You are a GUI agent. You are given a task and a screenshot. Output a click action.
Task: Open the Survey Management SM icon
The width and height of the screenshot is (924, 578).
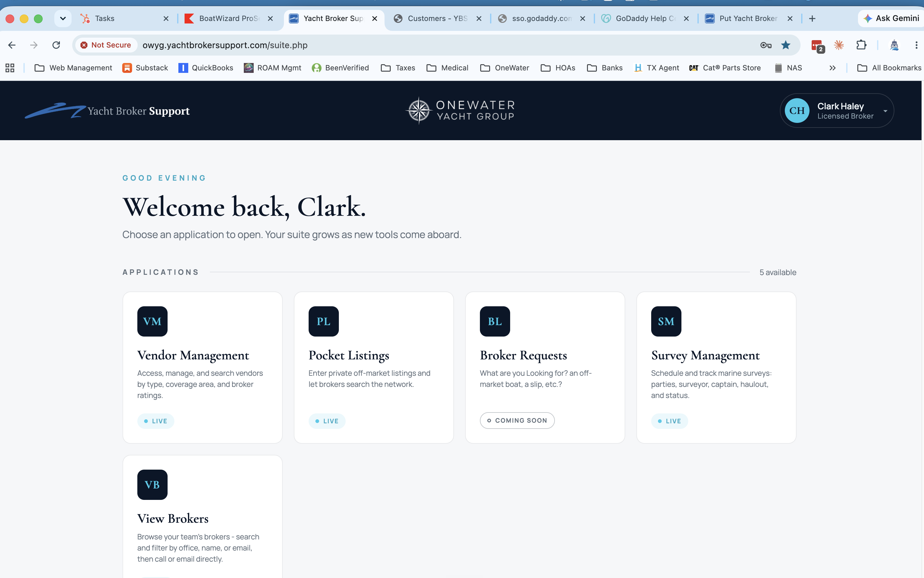[666, 321]
